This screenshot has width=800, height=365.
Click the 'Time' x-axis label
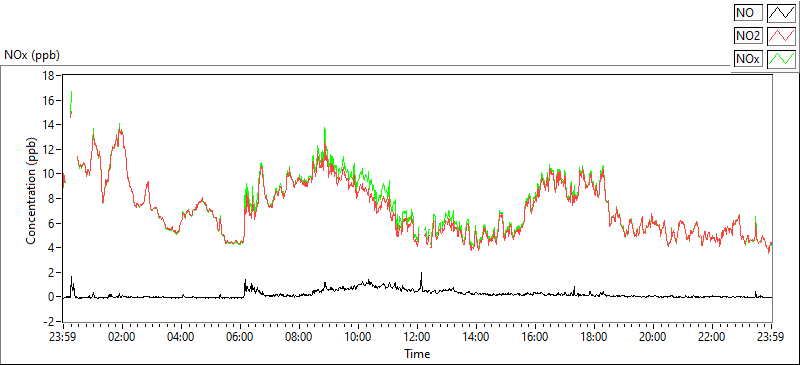[x=417, y=353]
